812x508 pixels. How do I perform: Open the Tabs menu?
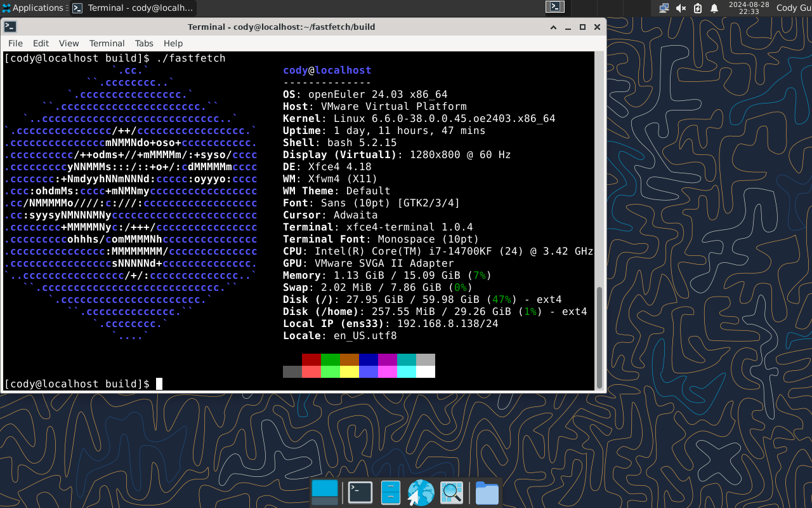(144, 43)
